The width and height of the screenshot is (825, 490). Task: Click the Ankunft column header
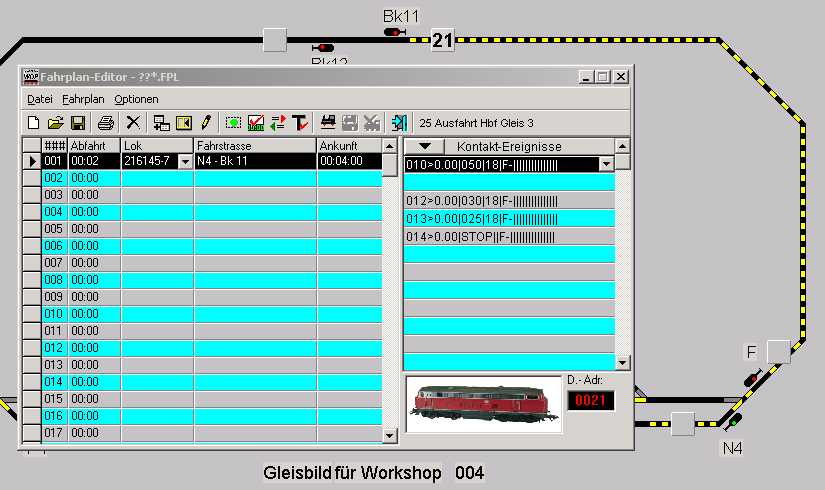tap(349, 146)
